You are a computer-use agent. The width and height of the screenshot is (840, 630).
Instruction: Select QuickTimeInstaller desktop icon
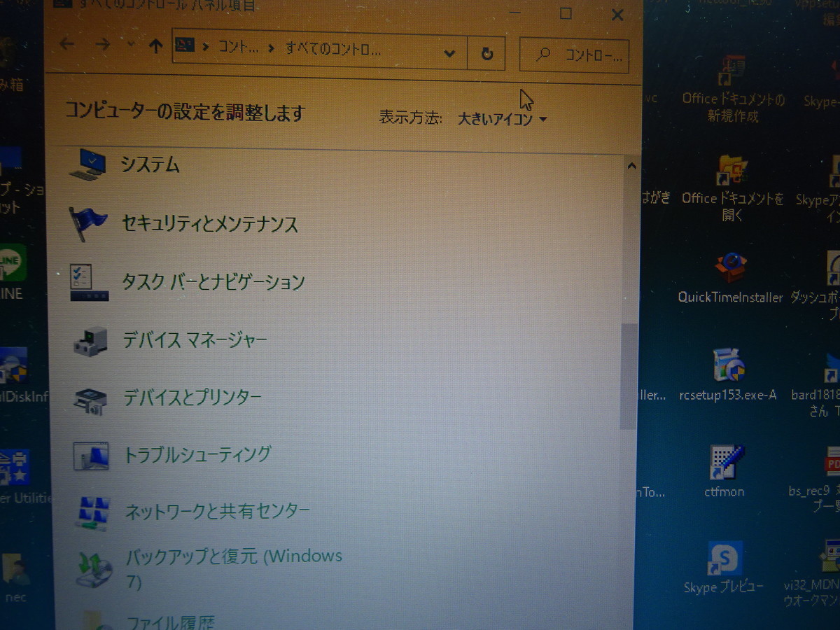click(x=730, y=278)
